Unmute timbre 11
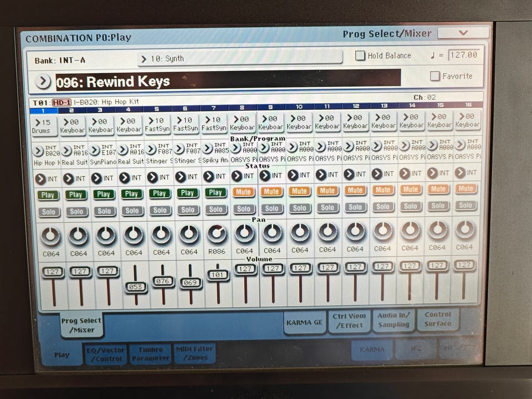This screenshot has height=399, width=532. [x=327, y=191]
